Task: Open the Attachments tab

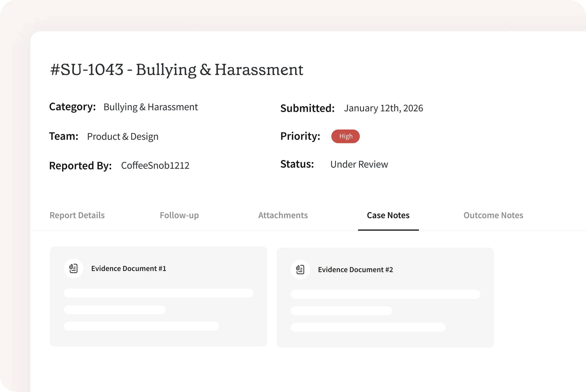Action: (283, 215)
